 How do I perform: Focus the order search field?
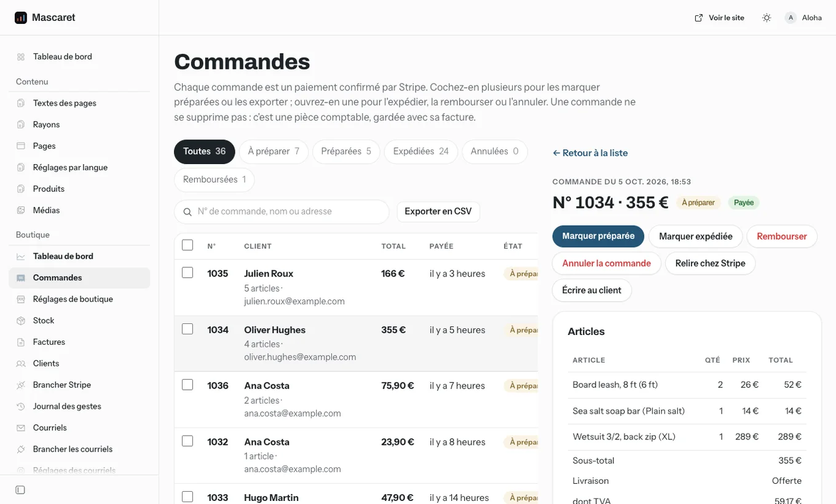pyautogui.click(x=282, y=211)
